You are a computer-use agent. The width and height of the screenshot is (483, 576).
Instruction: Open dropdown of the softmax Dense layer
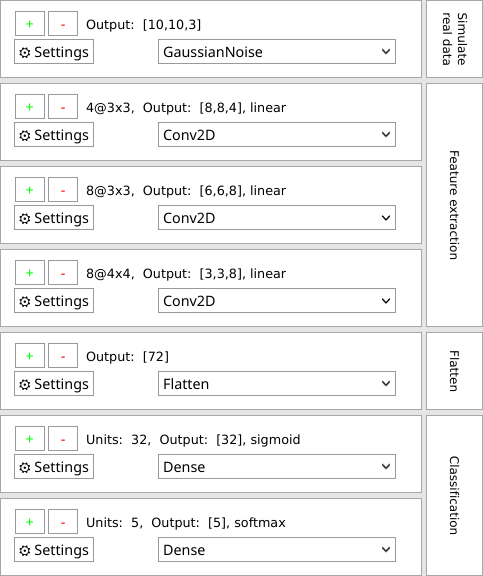[x=277, y=550]
